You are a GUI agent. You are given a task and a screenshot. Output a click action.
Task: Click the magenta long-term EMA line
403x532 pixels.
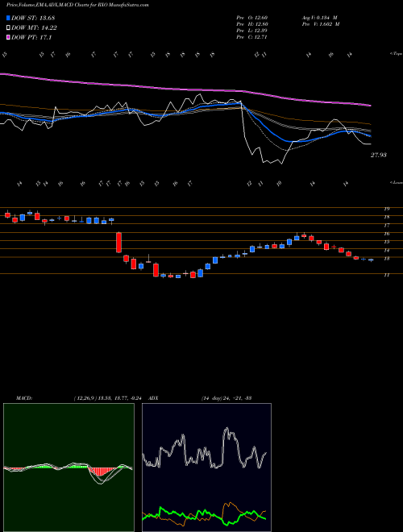click(x=185, y=89)
